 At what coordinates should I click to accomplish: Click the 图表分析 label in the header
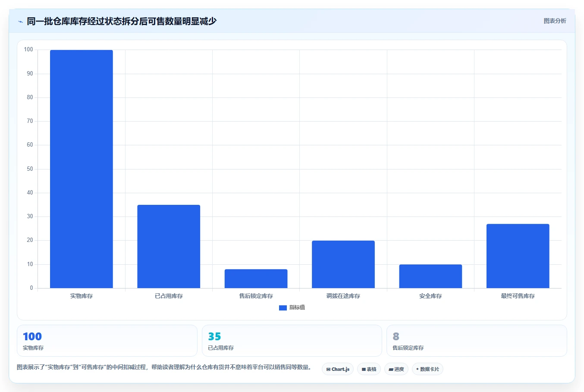coord(555,21)
